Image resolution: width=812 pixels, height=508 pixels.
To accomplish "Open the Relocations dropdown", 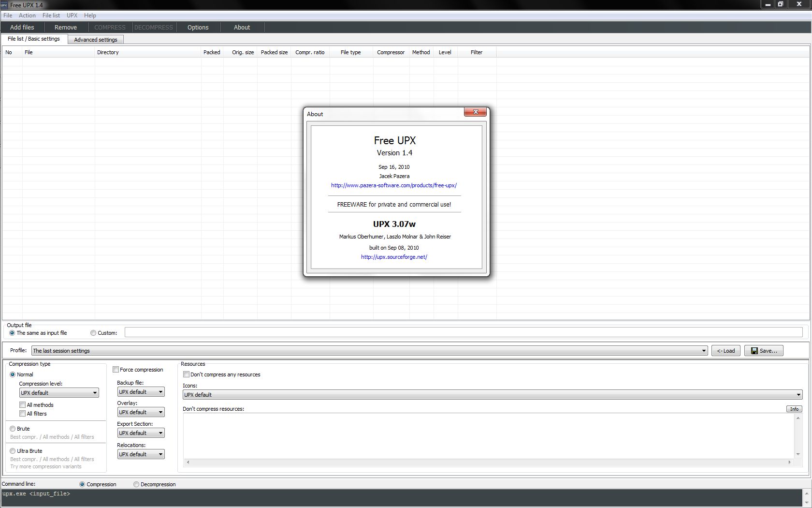I will pyautogui.click(x=141, y=454).
